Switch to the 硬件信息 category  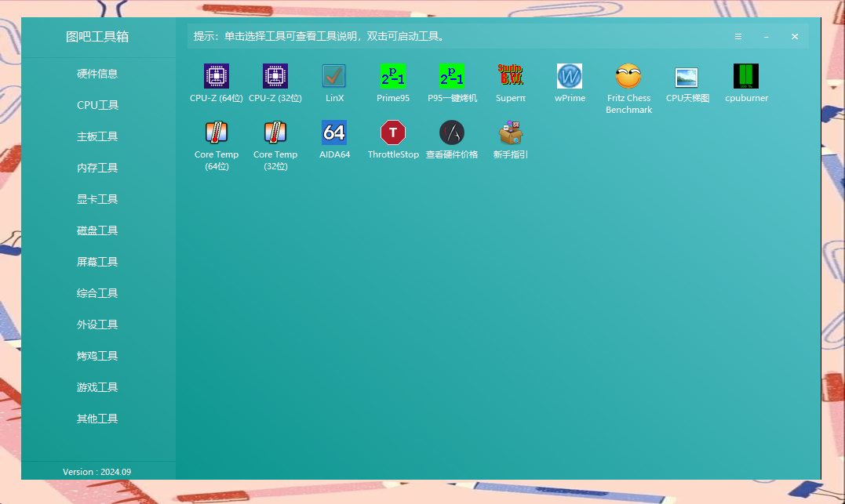click(97, 74)
